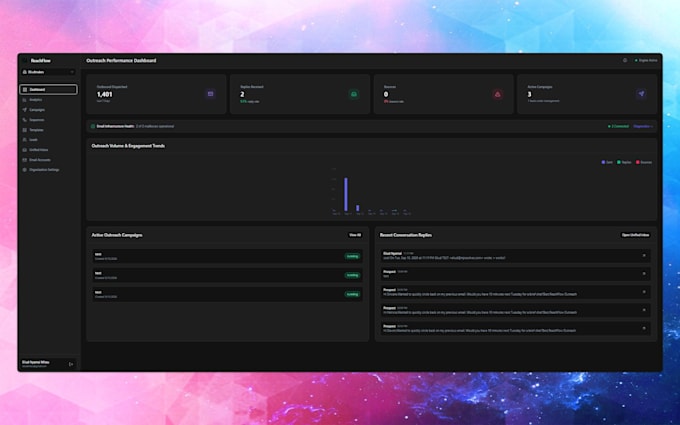The image size is (680, 425).
Task: Click the Outreach Performance Dashboard title
Action: click(121, 61)
